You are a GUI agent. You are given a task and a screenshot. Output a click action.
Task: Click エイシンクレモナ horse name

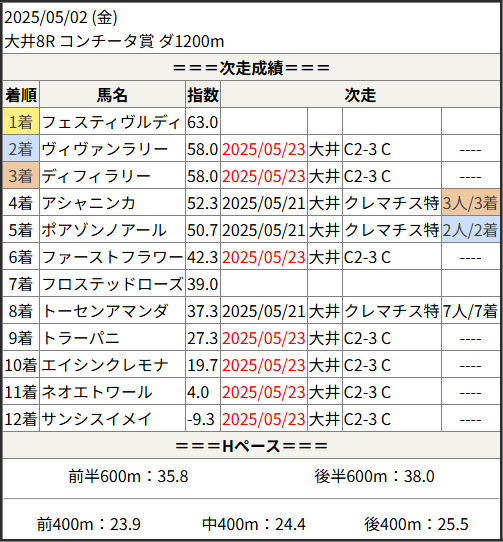105,365
